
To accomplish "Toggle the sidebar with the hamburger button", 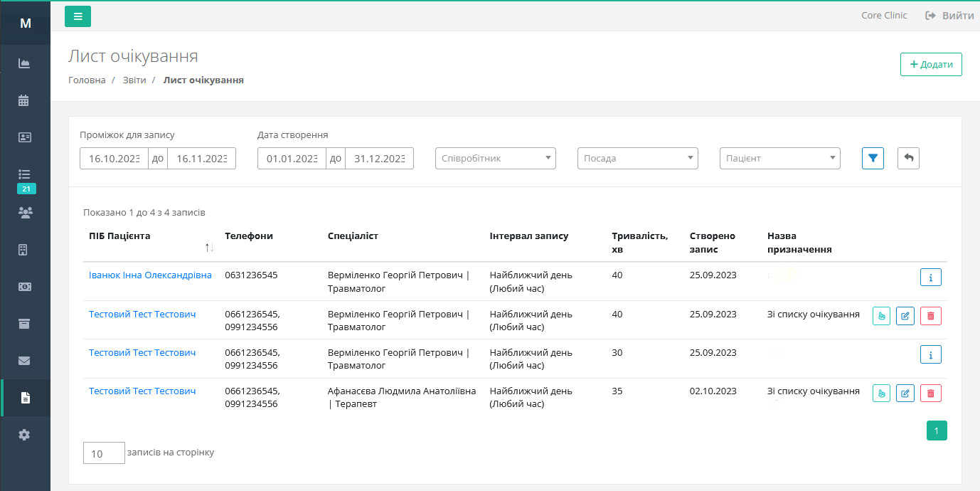I will [x=78, y=16].
